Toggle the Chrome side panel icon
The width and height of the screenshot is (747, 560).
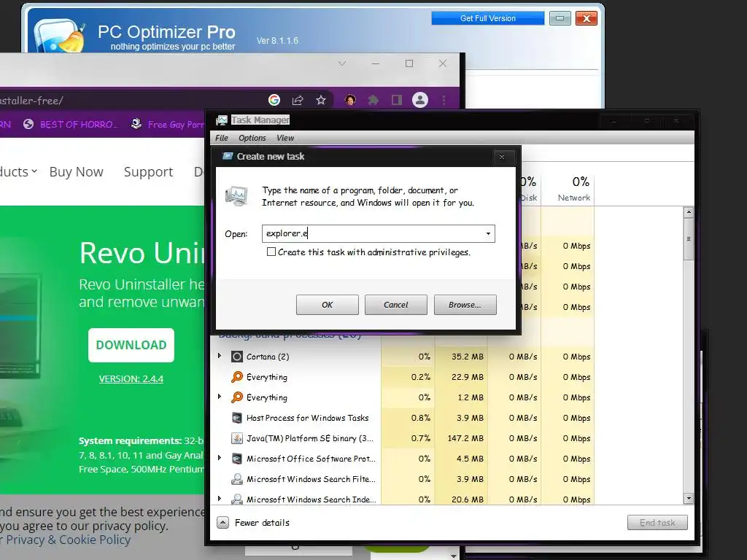coord(396,100)
